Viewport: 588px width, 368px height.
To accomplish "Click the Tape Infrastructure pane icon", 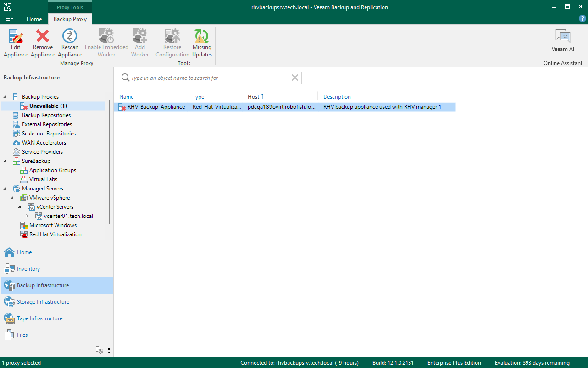I will tap(9, 318).
